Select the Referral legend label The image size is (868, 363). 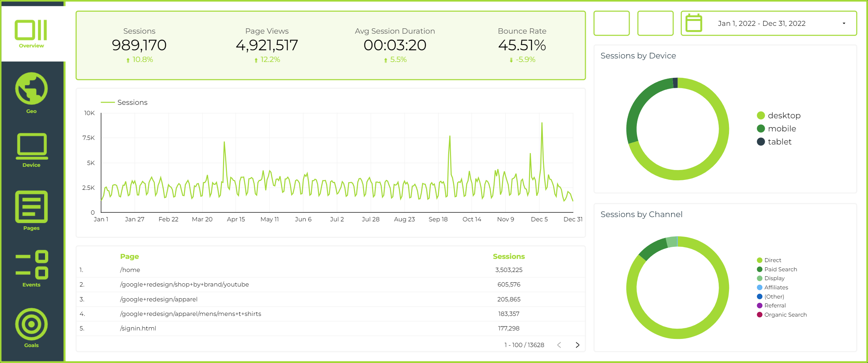775,306
